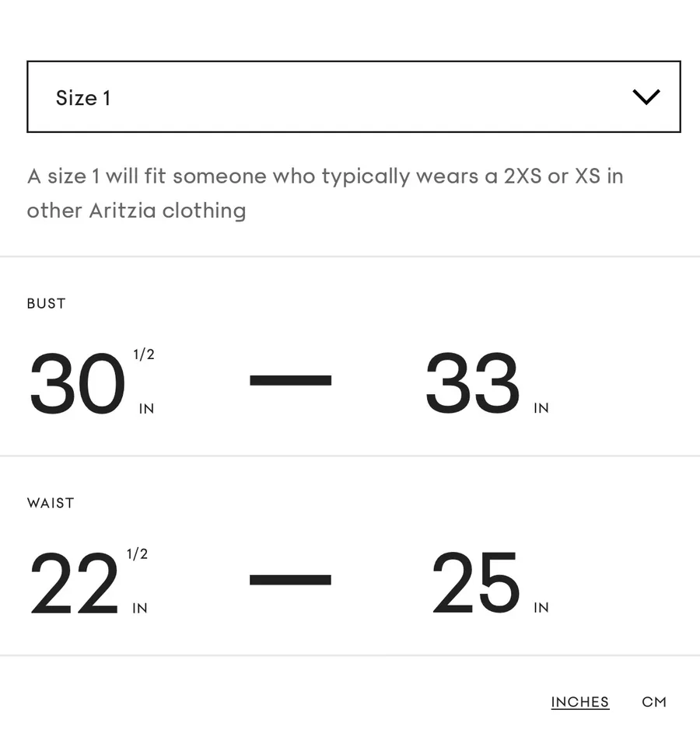Click the IN unit under waist 1/2
This screenshot has height=740, width=700.
point(140,609)
